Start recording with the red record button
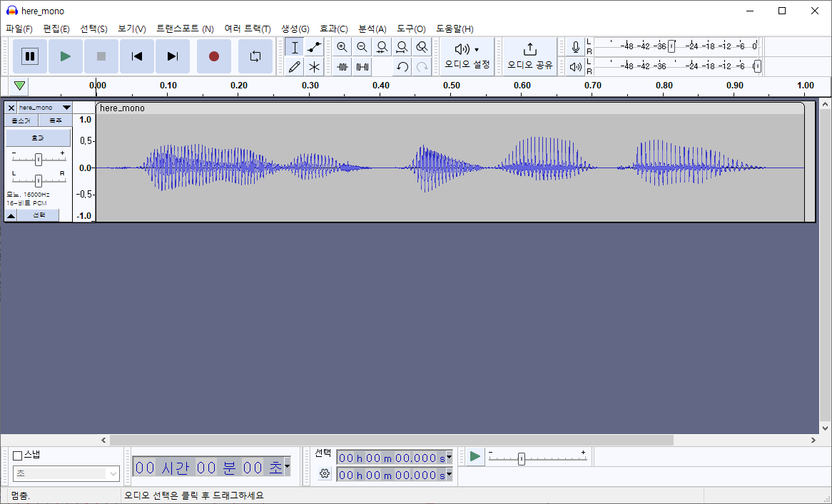This screenshot has width=832, height=504. tap(213, 56)
